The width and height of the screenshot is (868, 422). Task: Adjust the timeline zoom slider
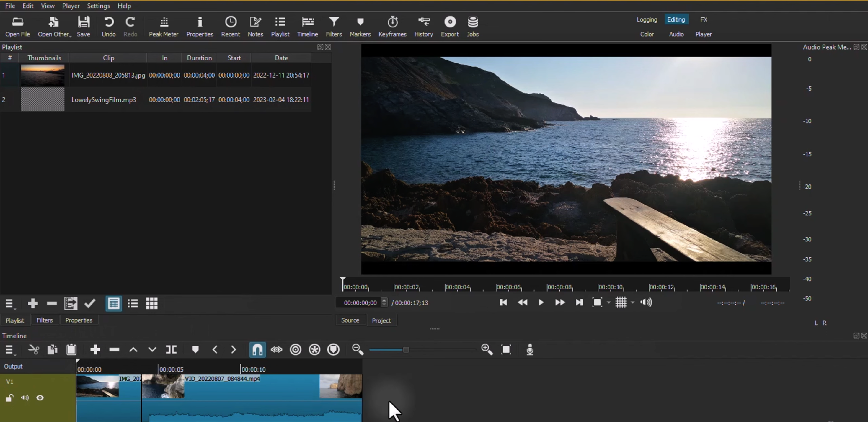(x=405, y=350)
